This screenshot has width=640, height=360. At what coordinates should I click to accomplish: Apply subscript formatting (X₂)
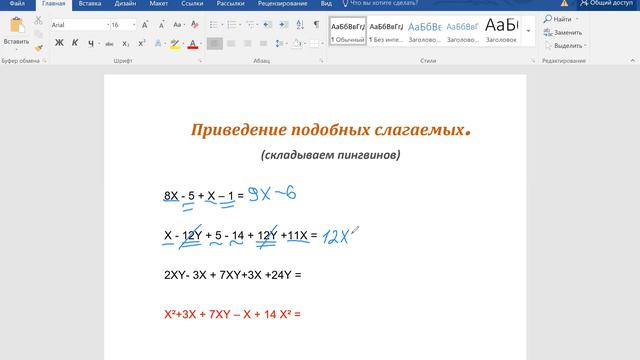coord(126,43)
